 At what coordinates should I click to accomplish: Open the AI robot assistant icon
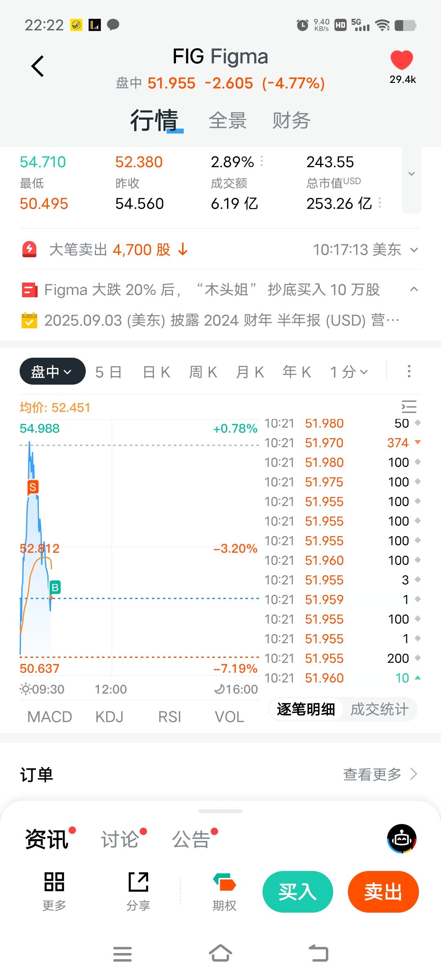(x=402, y=839)
